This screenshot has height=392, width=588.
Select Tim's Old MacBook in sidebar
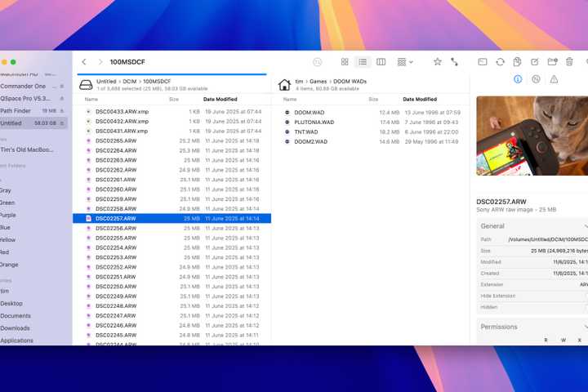[27, 149]
